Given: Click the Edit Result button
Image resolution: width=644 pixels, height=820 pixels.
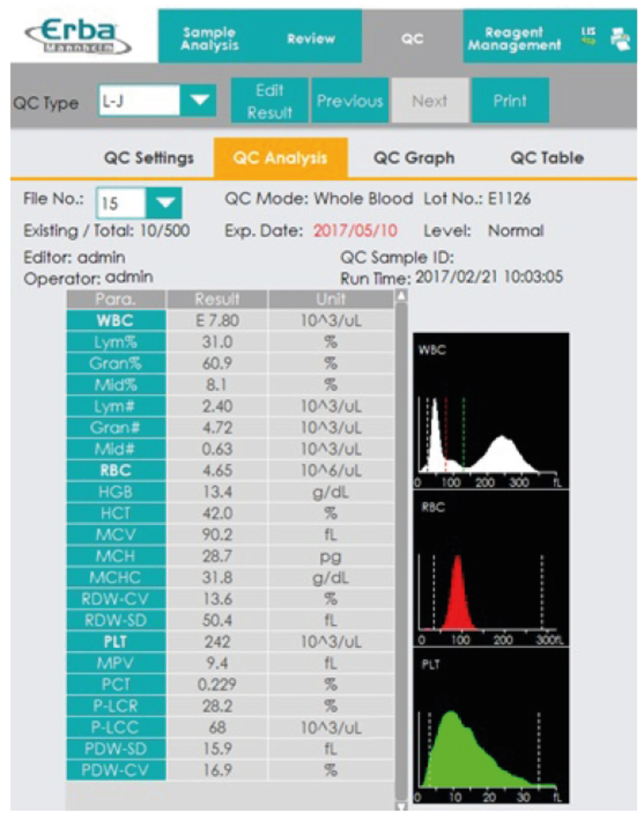Looking at the screenshot, I should pos(269,101).
